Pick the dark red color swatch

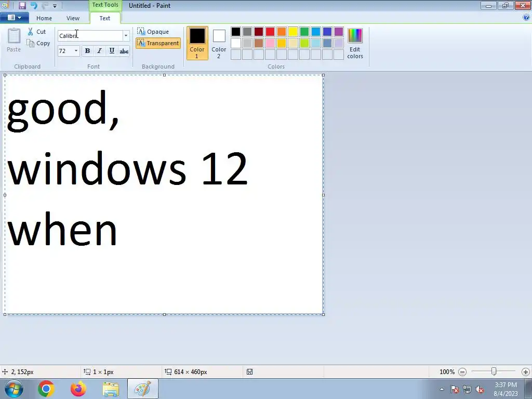259,32
